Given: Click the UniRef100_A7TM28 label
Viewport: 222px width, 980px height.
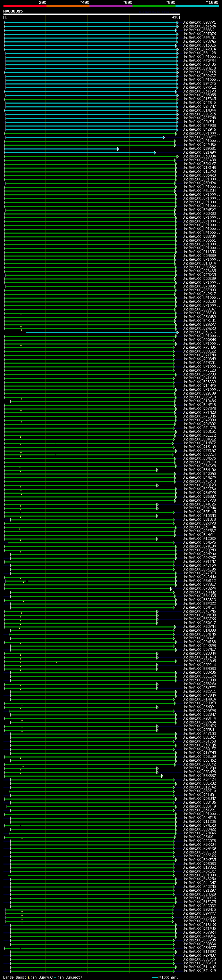Looking at the screenshot, I should pyautogui.click(x=199, y=412).
